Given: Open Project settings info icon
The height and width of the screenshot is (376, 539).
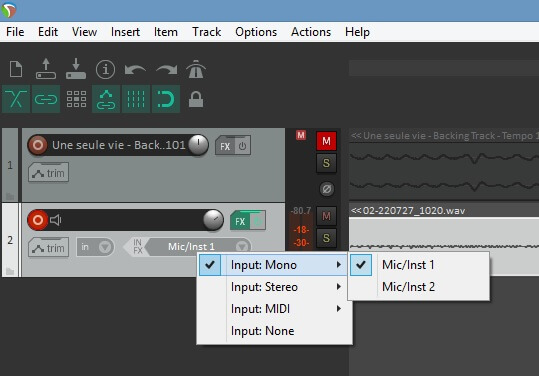Looking at the screenshot, I should coord(106,69).
